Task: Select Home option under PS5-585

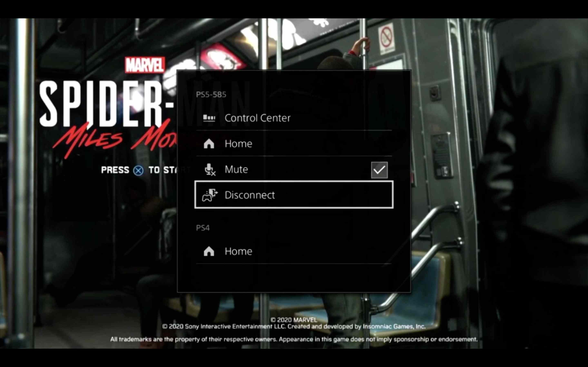Action: point(294,143)
